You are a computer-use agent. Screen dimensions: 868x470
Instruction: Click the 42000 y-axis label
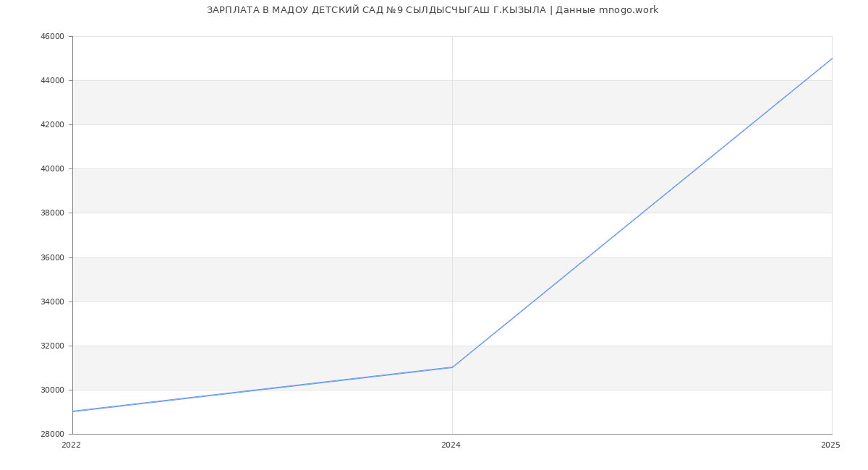tap(53, 125)
